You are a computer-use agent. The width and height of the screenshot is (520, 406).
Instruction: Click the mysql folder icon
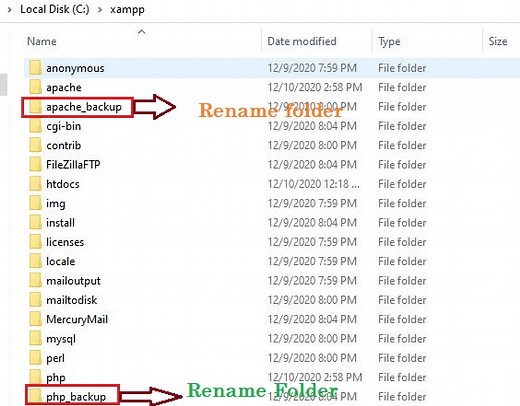click(35, 339)
